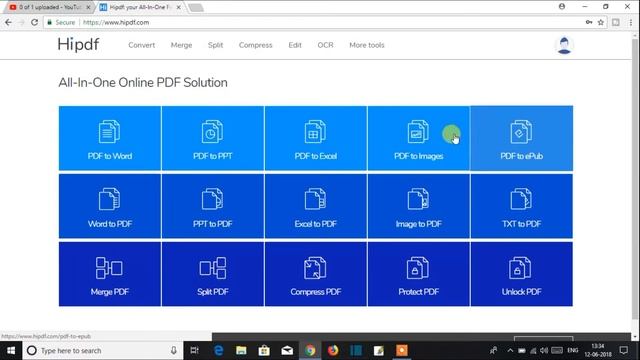
Task: Open the OCR navigation item
Action: pos(325,45)
